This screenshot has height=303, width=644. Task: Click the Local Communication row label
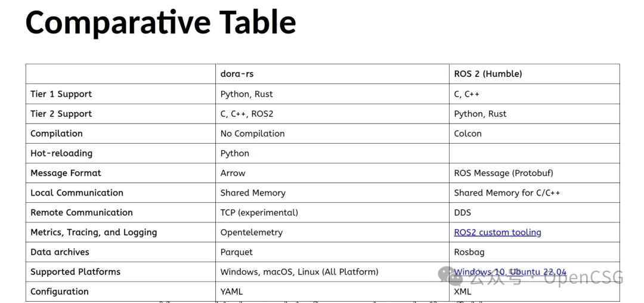[77, 192]
